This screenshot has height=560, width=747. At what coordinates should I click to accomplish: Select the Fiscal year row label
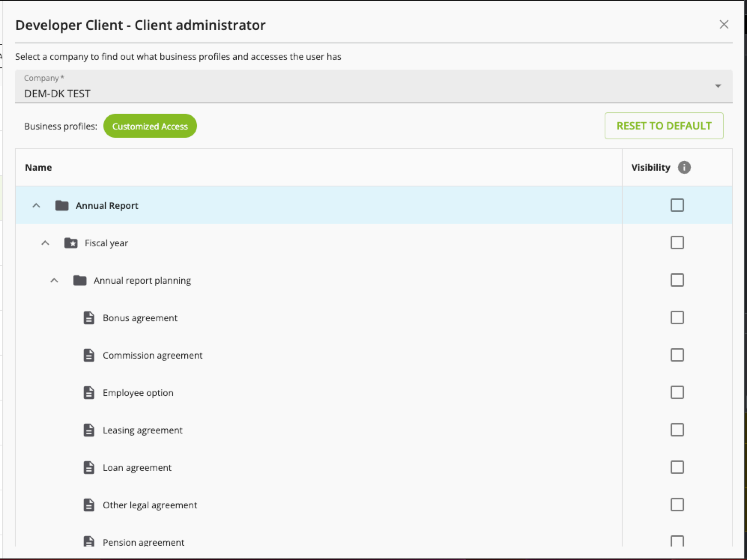click(x=106, y=243)
